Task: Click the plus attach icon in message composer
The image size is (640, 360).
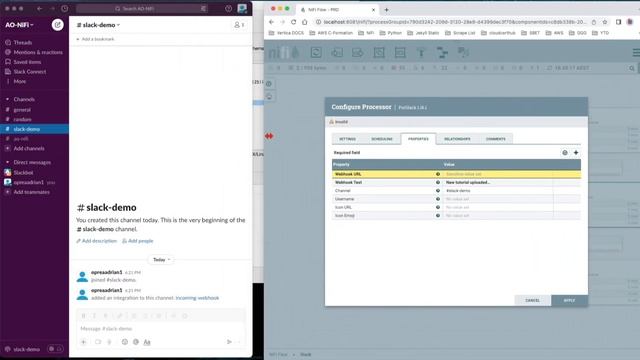Action: (x=84, y=342)
